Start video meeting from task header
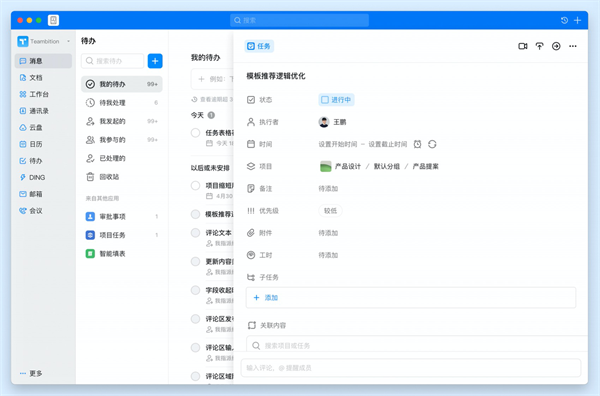This screenshot has width=600, height=396. tap(523, 46)
